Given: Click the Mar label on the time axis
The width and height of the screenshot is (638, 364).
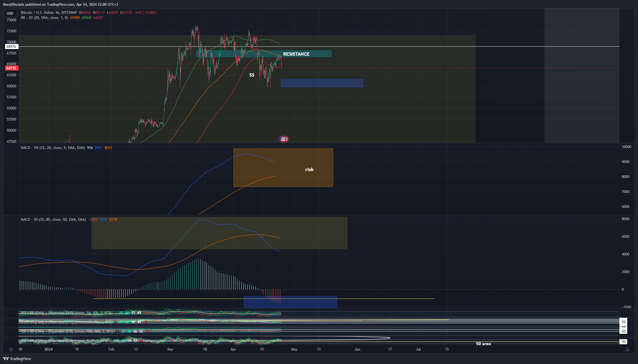Looking at the screenshot, I should (170, 349).
